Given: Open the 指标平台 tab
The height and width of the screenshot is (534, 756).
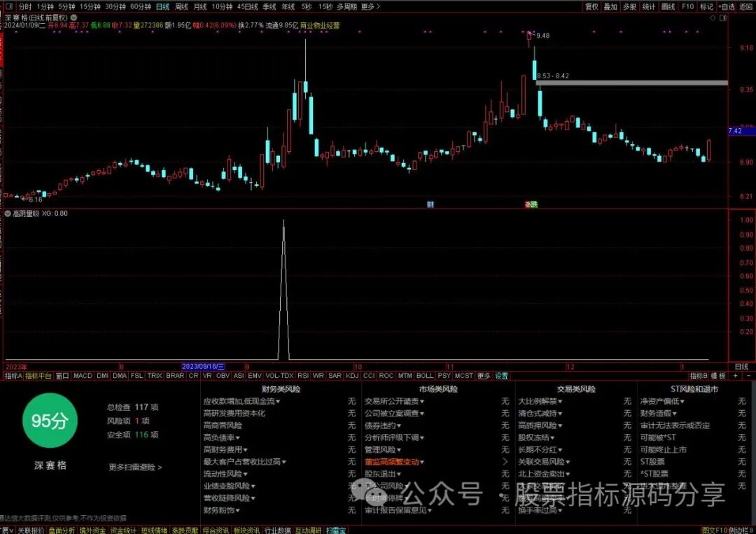Looking at the screenshot, I should tap(38, 375).
